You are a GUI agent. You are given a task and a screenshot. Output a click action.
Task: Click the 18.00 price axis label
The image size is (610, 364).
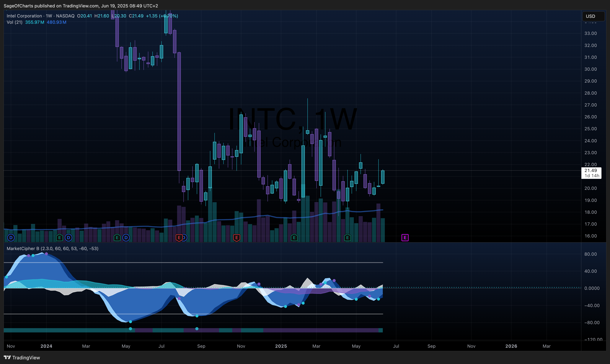(591, 212)
